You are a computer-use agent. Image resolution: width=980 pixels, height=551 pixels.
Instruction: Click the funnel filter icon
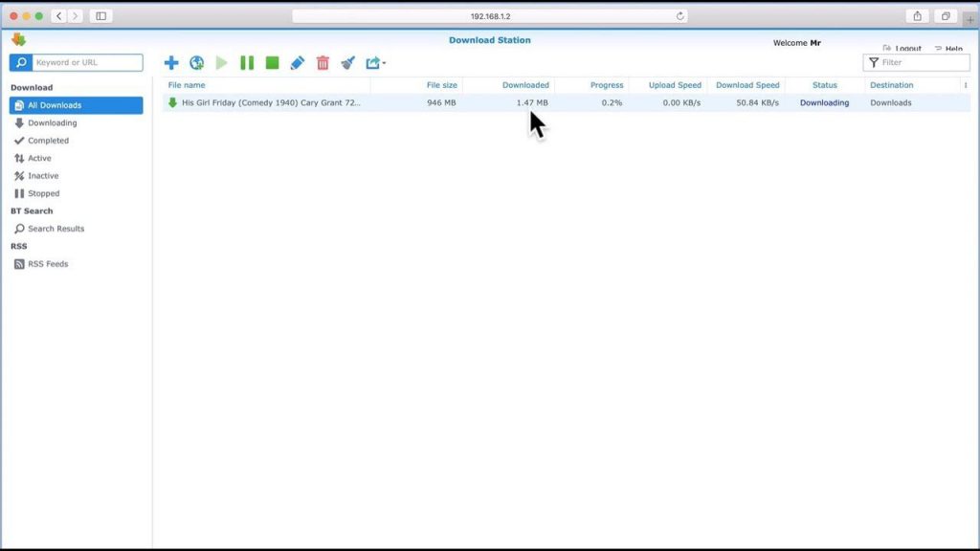point(874,62)
